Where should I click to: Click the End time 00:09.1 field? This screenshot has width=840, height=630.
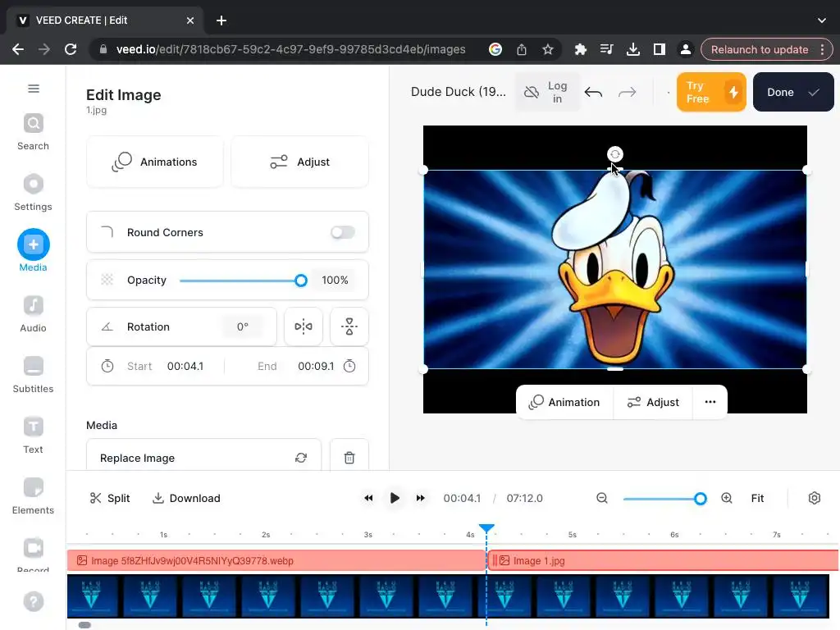(316, 367)
